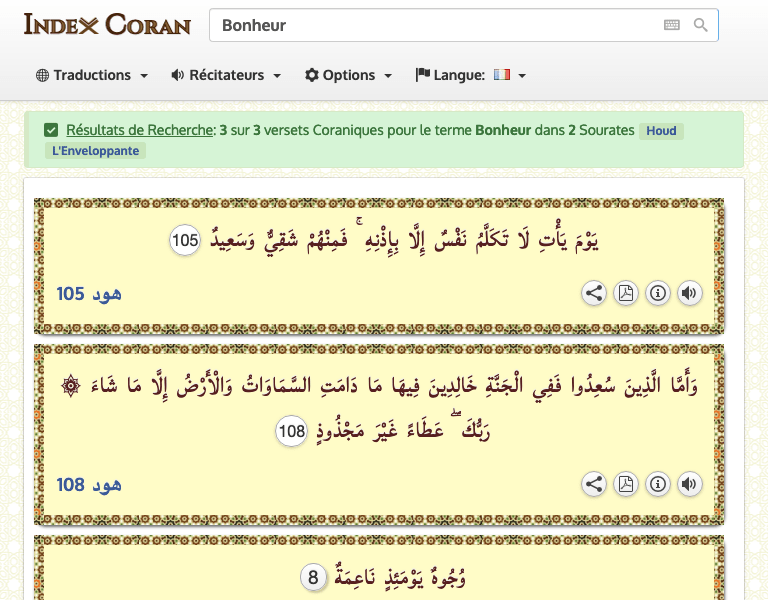This screenshot has width=768, height=600.
Task: Open the Récitateurs dropdown menu
Action: click(226, 75)
